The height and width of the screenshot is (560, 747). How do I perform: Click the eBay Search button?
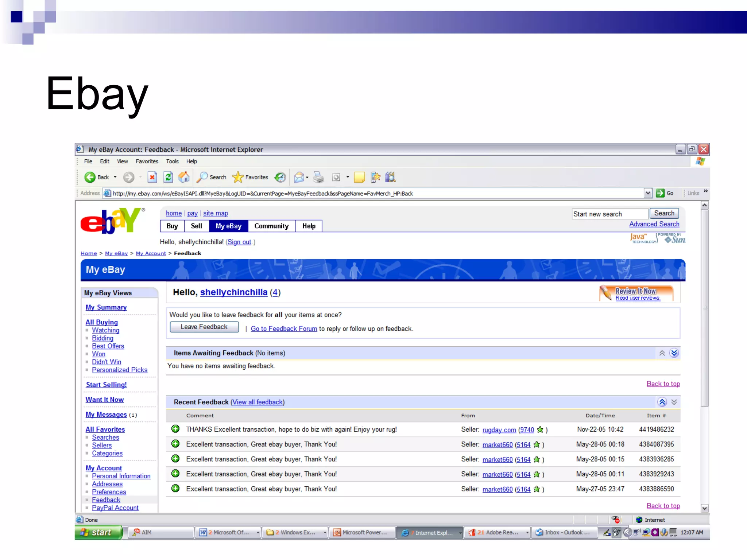click(x=664, y=213)
